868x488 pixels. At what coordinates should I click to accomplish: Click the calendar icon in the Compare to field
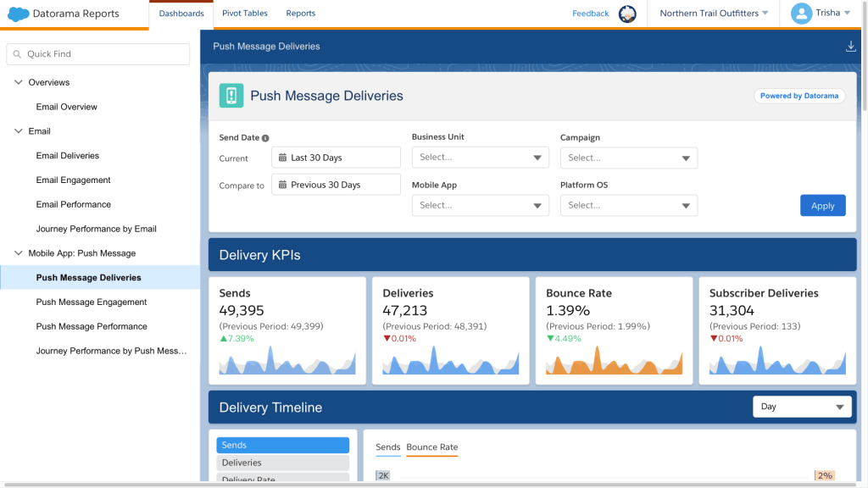(x=281, y=185)
